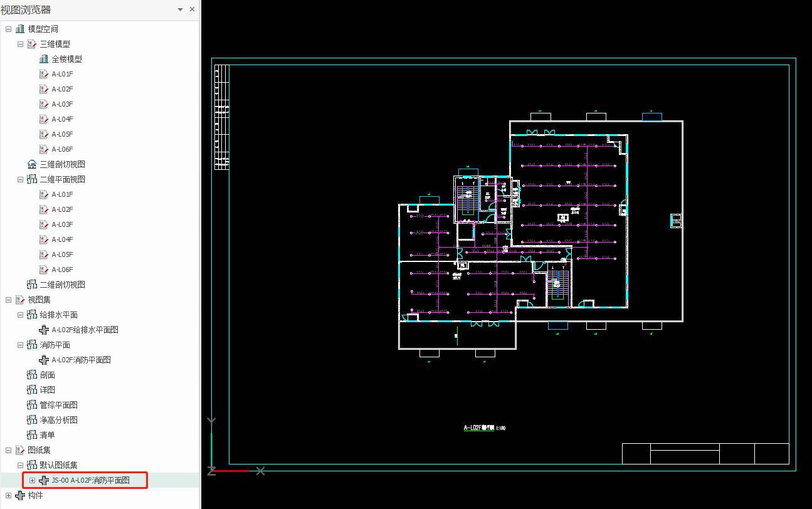The height and width of the screenshot is (509, 812).
Task: Select A-L03F under 三维模型
Action: 62,104
